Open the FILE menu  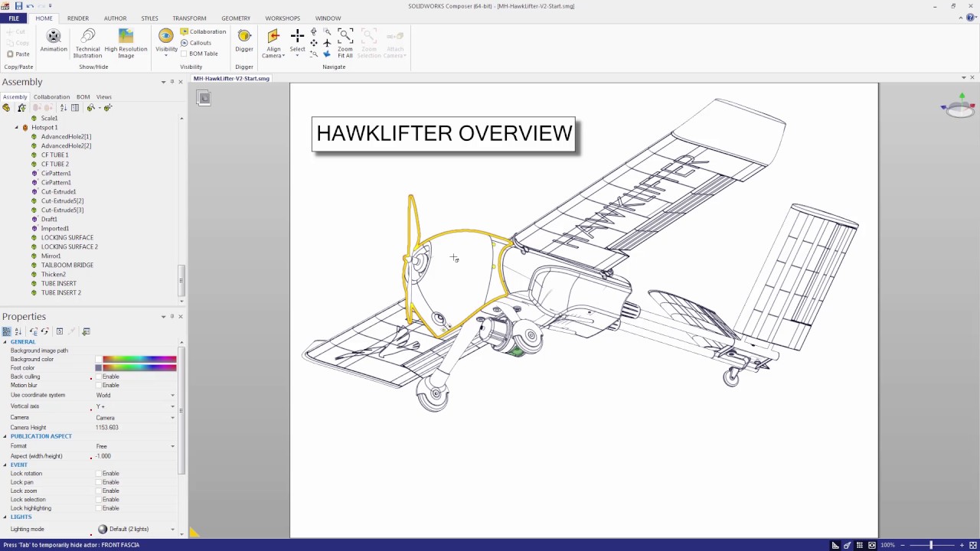[x=14, y=18]
